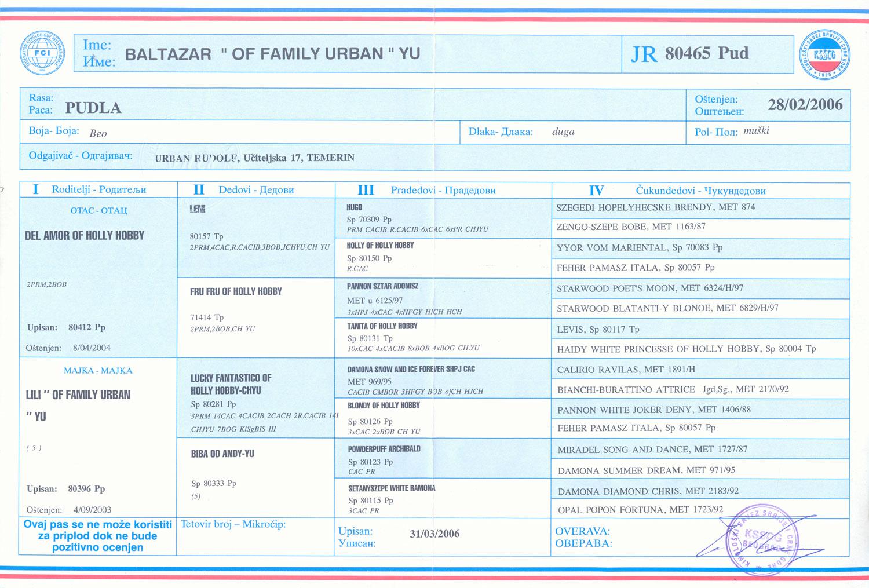Click mother LILI OF FAMILY URBAN YU
This screenshot has width=869, height=588.
pyautogui.click(x=78, y=395)
